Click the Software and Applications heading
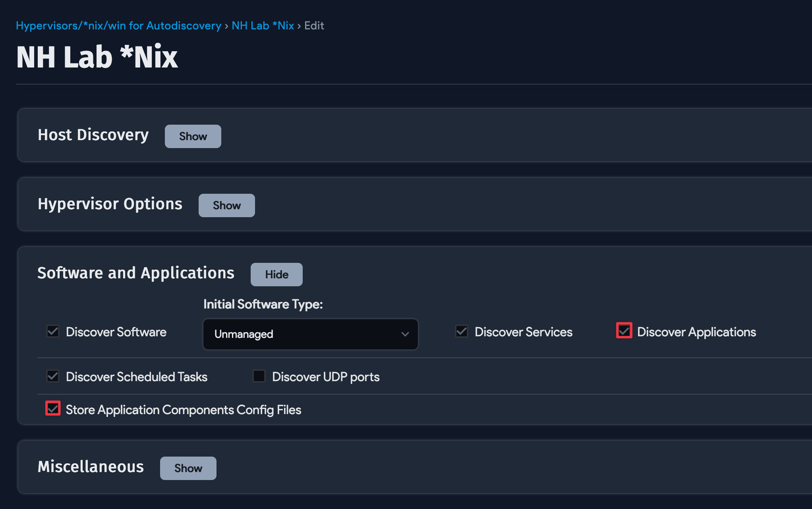The height and width of the screenshot is (509, 812). click(x=136, y=273)
